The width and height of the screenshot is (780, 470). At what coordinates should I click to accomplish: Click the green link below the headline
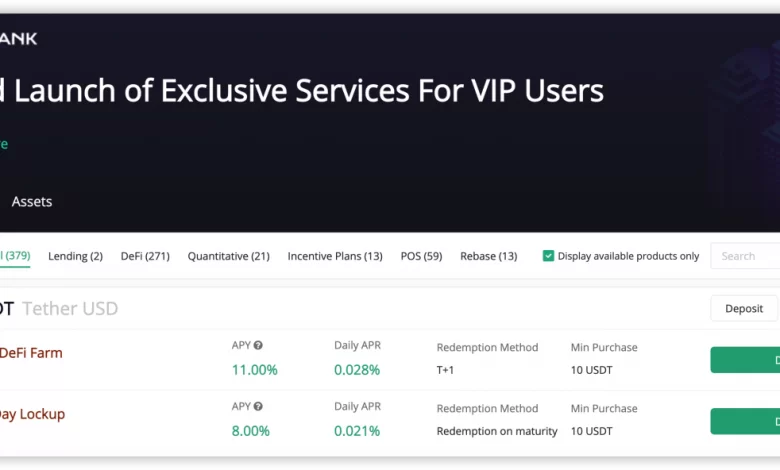tap(4, 144)
